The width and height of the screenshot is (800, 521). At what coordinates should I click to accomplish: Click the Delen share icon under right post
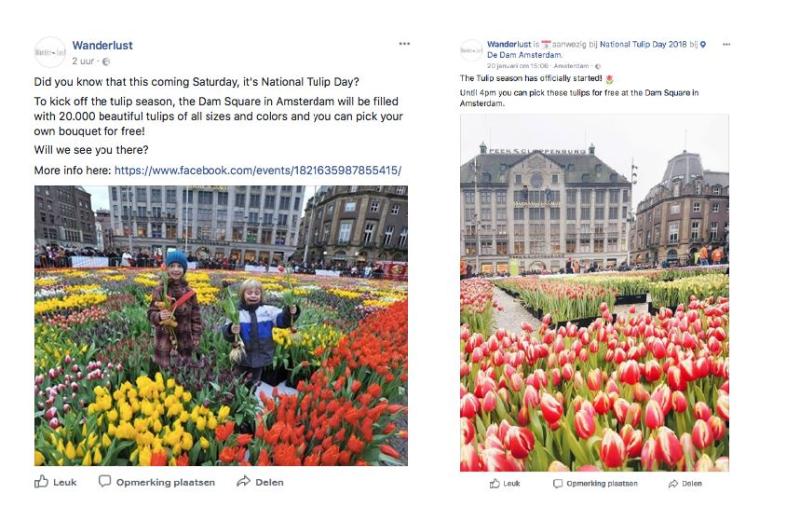[673, 483]
